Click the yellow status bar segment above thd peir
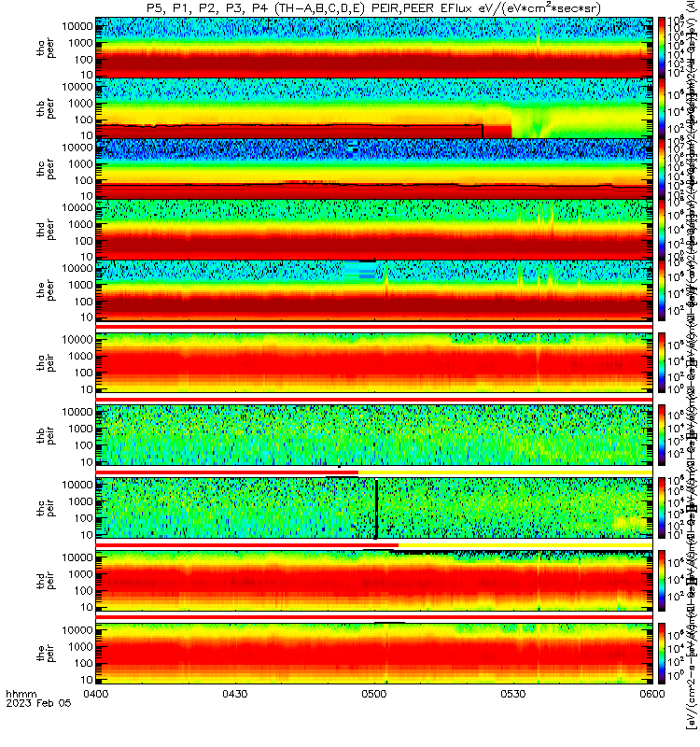The image size is (700, 747). (x=525, y=545)
